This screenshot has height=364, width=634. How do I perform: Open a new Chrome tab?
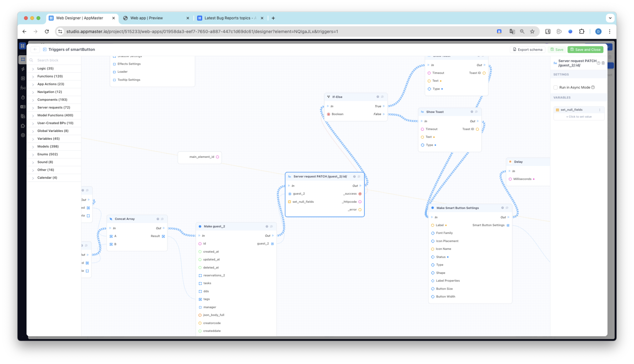(x=273, y=18)
